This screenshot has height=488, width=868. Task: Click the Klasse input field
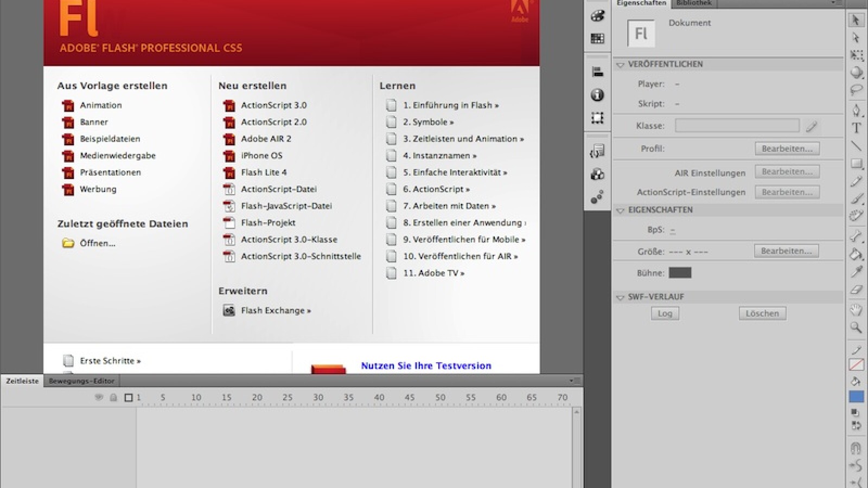[737, 126]
